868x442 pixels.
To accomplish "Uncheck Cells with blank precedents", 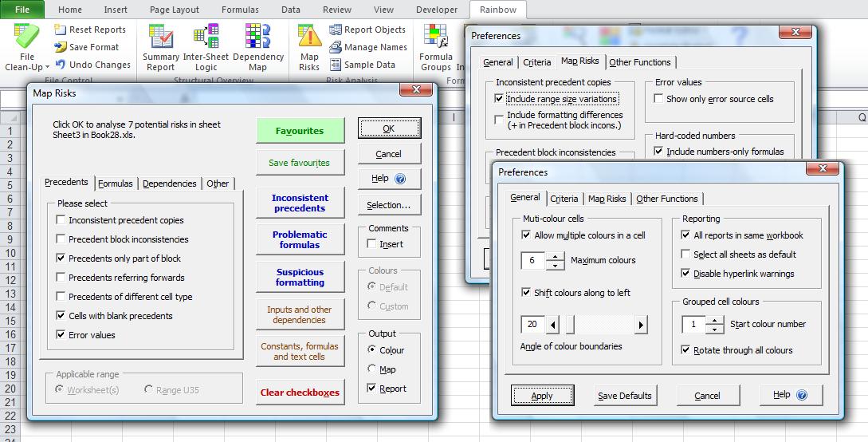I will pos(61,316).
